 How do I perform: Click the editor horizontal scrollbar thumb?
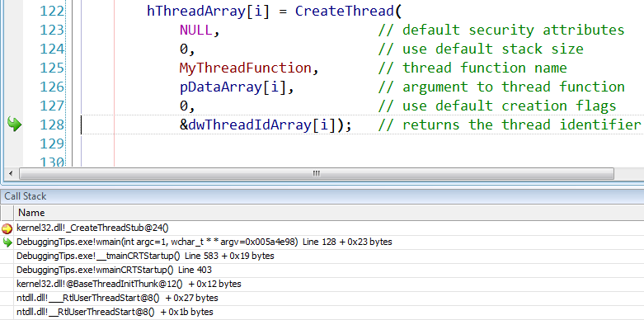tap(317, 173)
